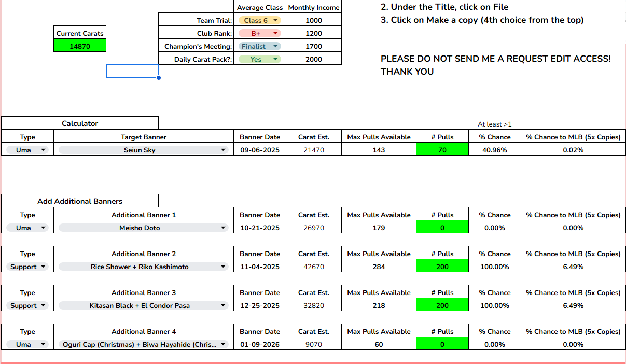Click the Daily Carat Pack?: label cell
Image resolution: width=626 pixels, height=364 pixels.
coord(196,59)
